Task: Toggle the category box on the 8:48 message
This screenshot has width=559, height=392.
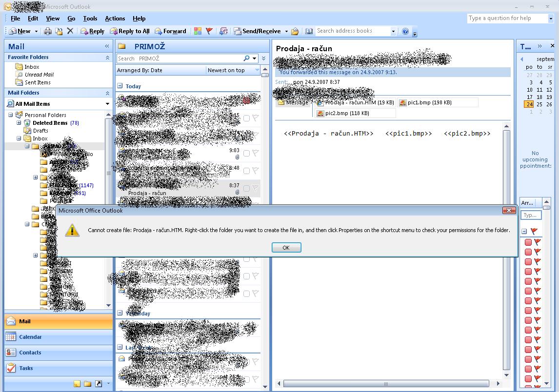Action: coord(246,171)
